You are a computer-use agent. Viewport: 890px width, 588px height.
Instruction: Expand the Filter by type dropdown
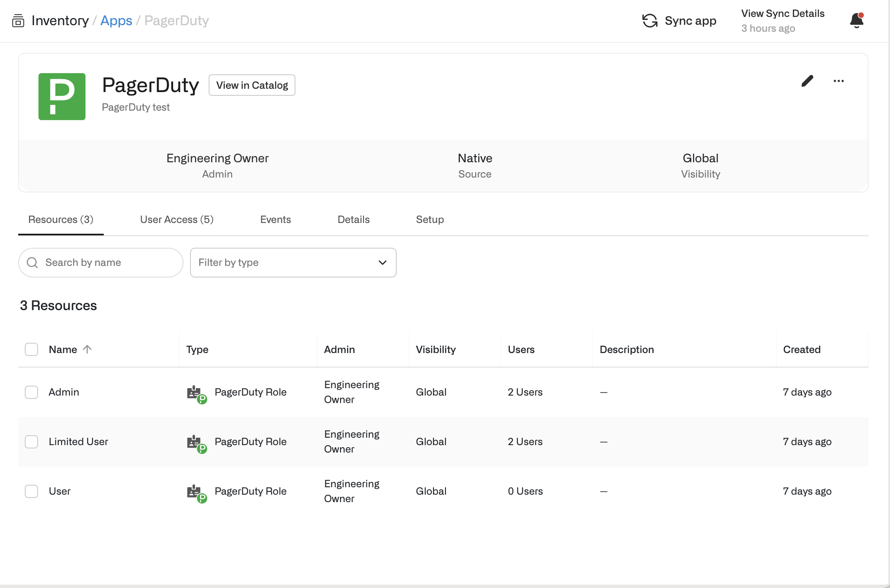pyautogui.click(x=293, y=263)
